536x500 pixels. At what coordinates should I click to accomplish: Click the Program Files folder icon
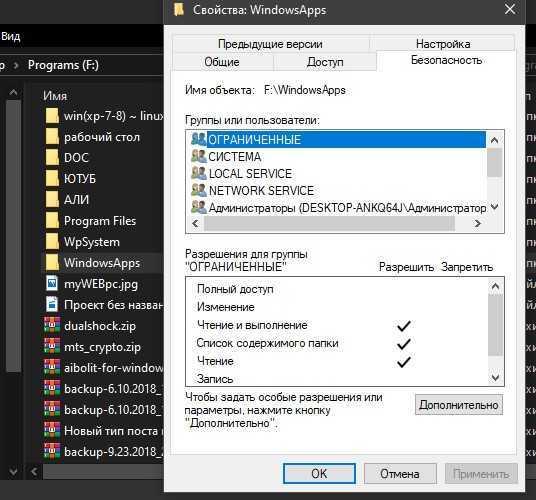52,221
